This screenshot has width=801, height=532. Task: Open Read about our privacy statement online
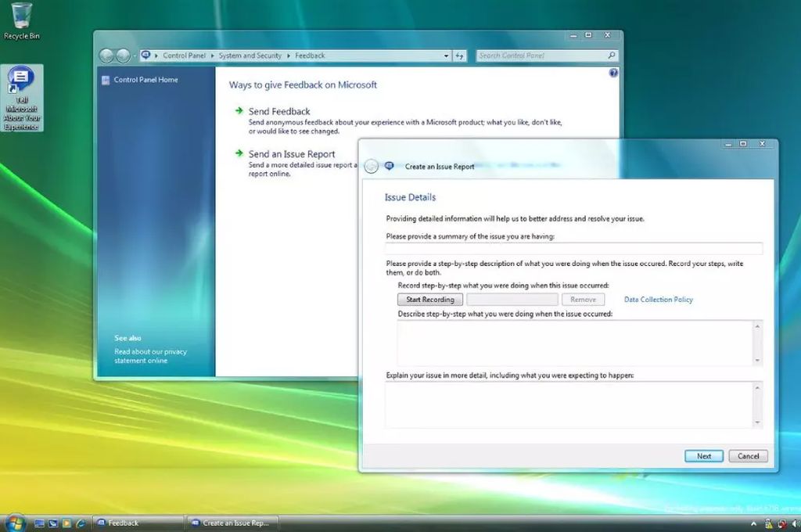pyautogui.click(x=150, y=356)
